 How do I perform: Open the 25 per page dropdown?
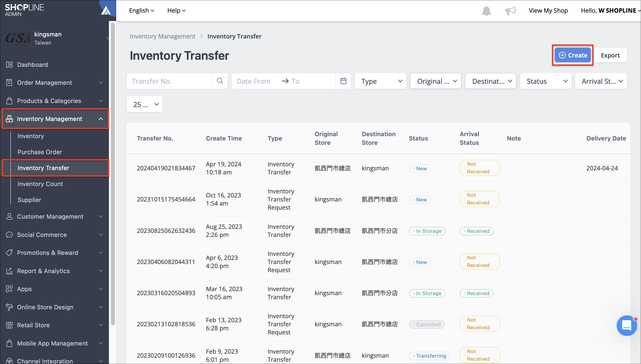[x=145, y=104]
